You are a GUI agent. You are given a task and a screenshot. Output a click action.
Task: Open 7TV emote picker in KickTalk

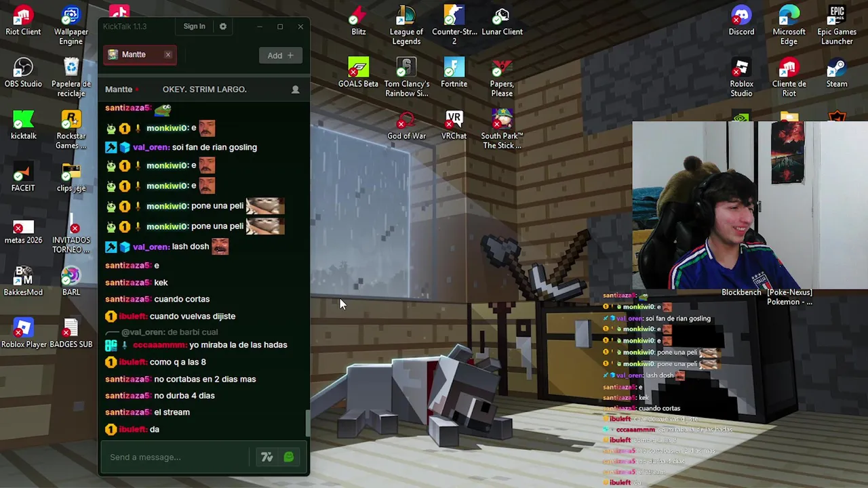click(267, 457)
